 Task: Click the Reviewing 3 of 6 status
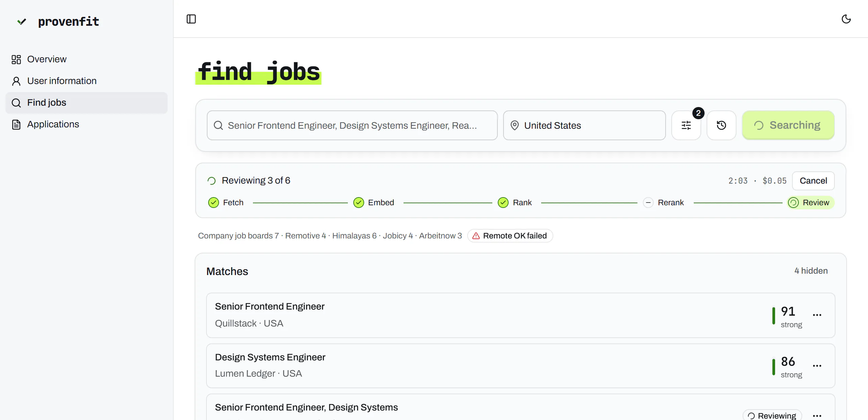[x=256, y=181]
